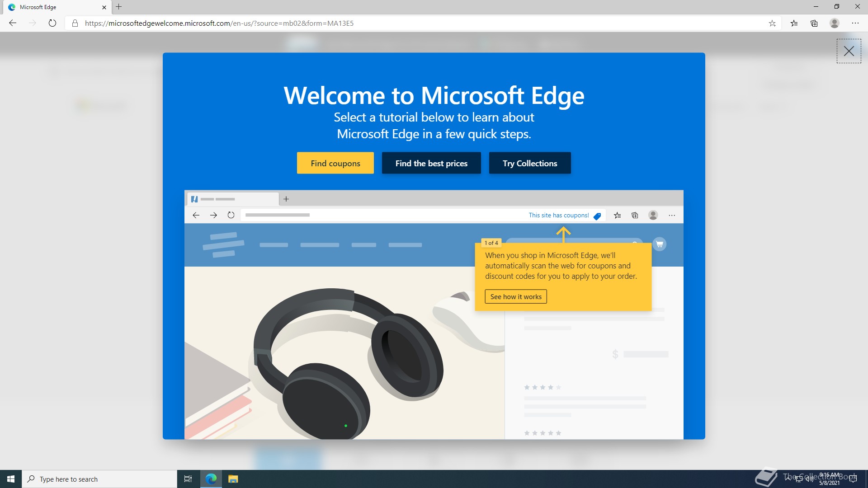Screen dimensions: 868x488
Task: Close the welcome tutorial overlay
Action: click(849, 51)
